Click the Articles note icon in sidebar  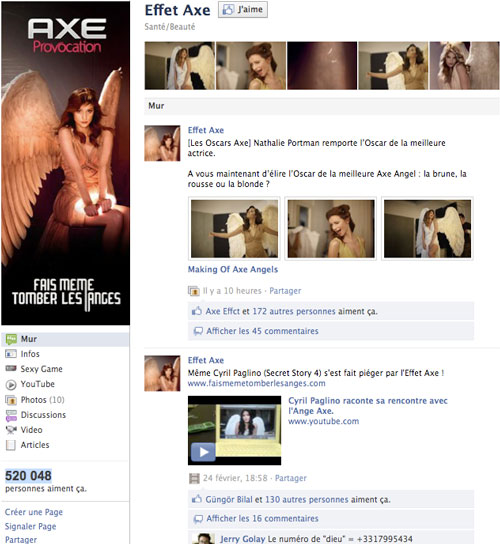[x=11, y=445]
